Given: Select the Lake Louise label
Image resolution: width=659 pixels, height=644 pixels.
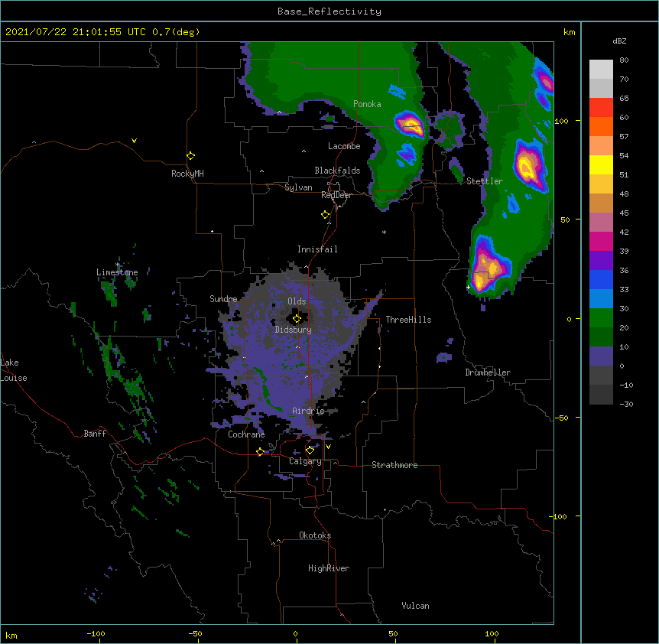Looking at the screenshot, I should point(14,370).
